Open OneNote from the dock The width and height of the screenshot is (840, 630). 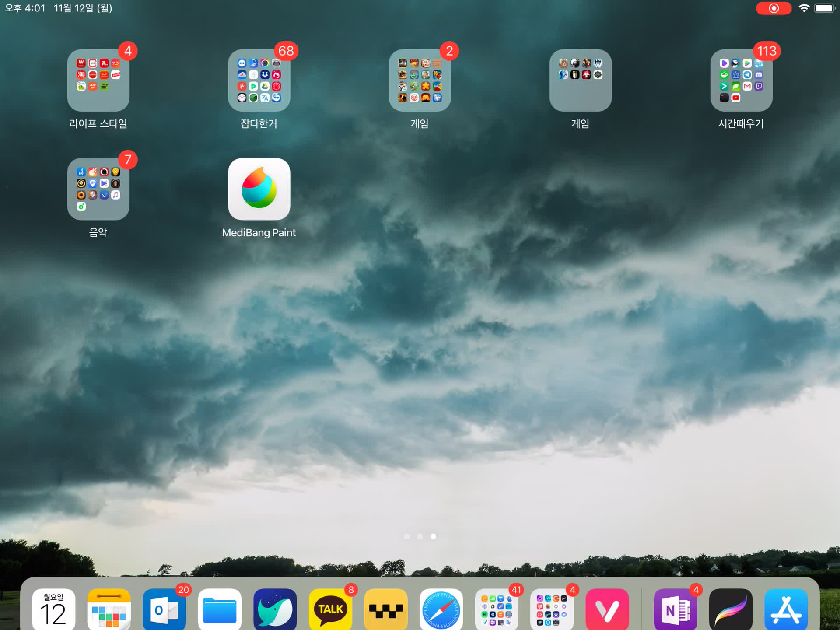(675, 609)
